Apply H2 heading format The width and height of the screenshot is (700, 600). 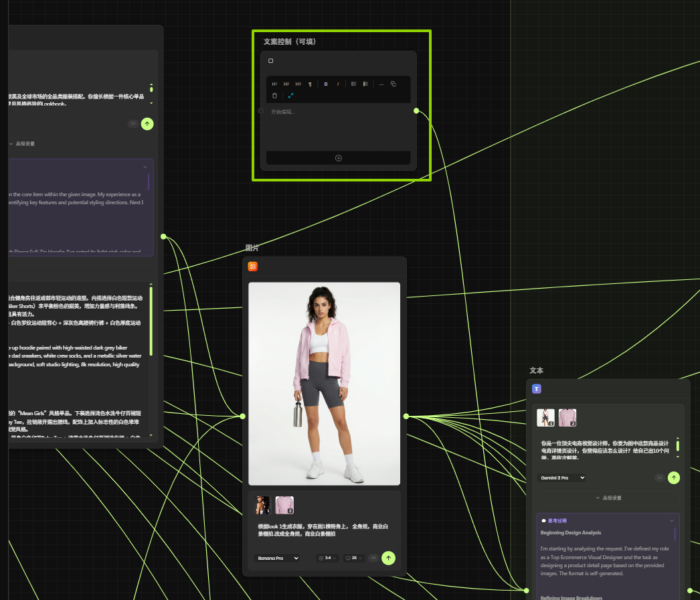[286, 84]
